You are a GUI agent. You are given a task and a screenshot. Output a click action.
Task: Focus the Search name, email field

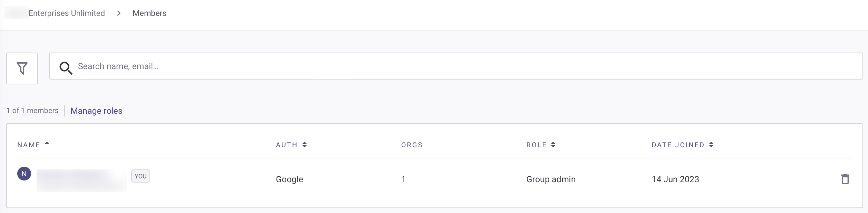pos(449,66)
